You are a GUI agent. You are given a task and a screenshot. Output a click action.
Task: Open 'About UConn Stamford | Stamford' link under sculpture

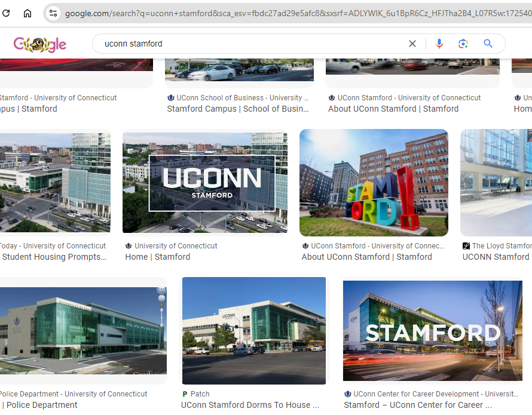click(367, 257)
